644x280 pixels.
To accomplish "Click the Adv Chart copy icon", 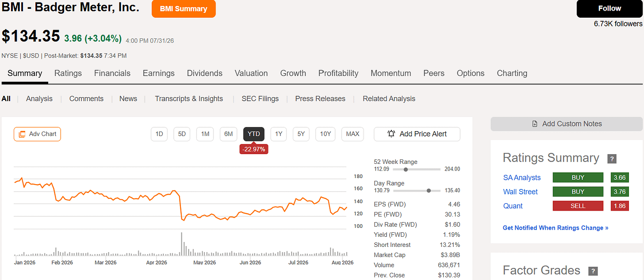I will (22, 134).
